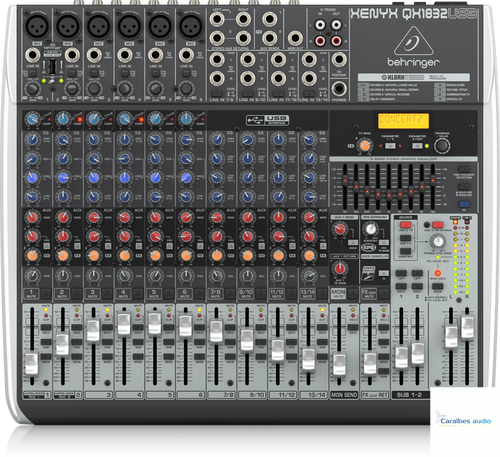This screenshot has height=457, width=500.
Task: Click the 63 Hz graphic EQ slider
Action: (345, 180)
